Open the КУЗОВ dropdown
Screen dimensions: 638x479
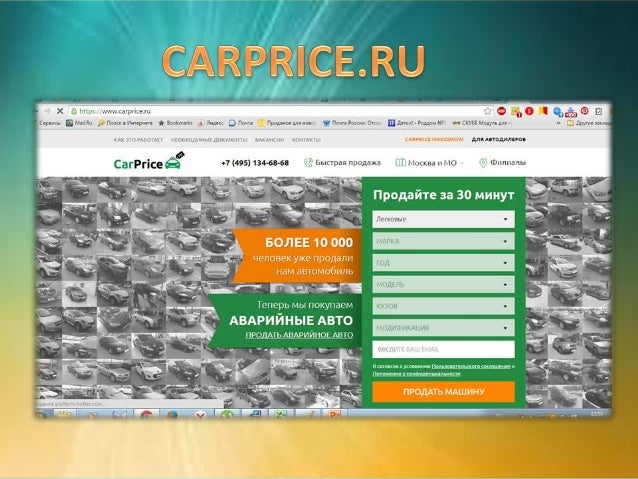(444, 306)
